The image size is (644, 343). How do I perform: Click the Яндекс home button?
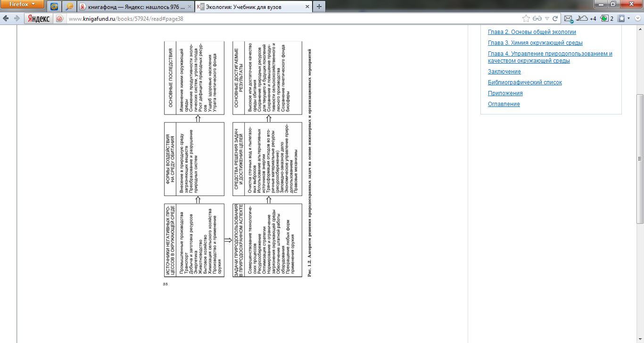[39, 18]
